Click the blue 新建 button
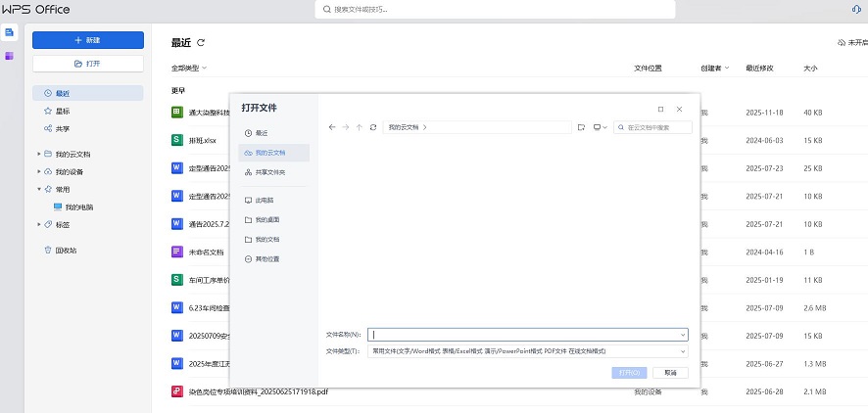 88,40
